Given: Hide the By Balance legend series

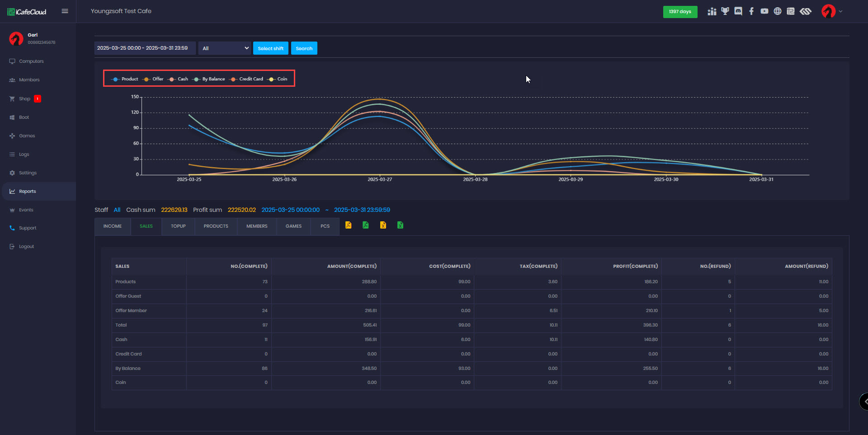Looking at the screenshot, I should pyautogui.click(x=209, y=79).
